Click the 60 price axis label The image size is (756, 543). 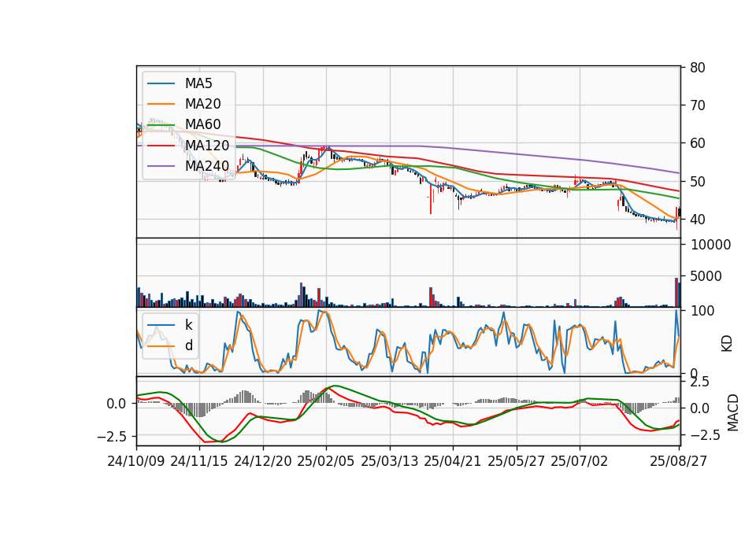tap(697, 143)
